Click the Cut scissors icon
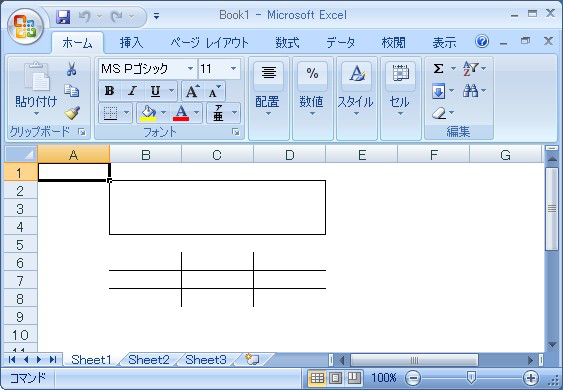Viewport: 563px width, 390px height. pyautogui.click(x=71, y=69)
